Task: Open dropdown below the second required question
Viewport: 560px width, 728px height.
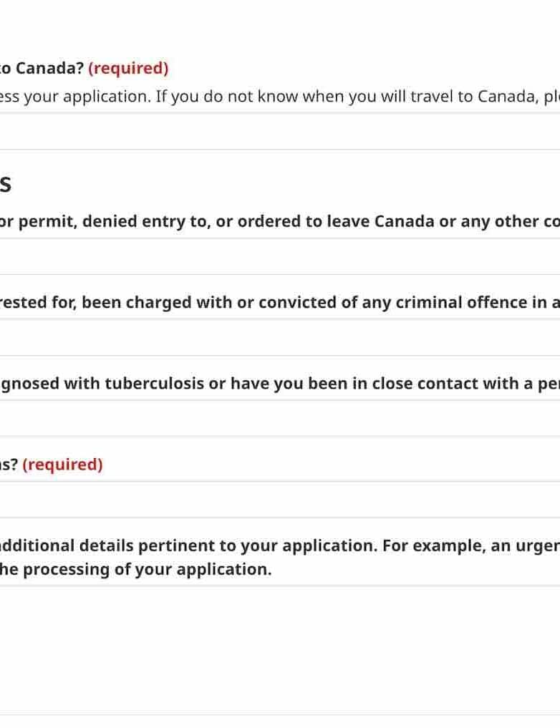Action: (x=279, y=499)
